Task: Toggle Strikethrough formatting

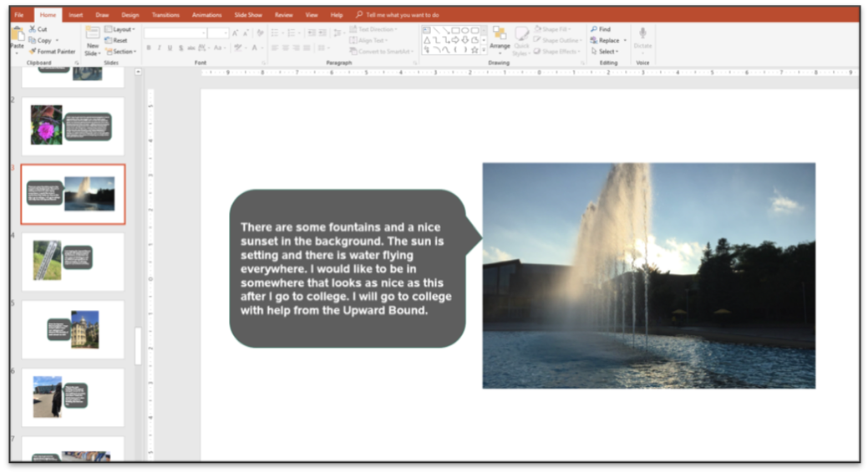Action: 191,48
